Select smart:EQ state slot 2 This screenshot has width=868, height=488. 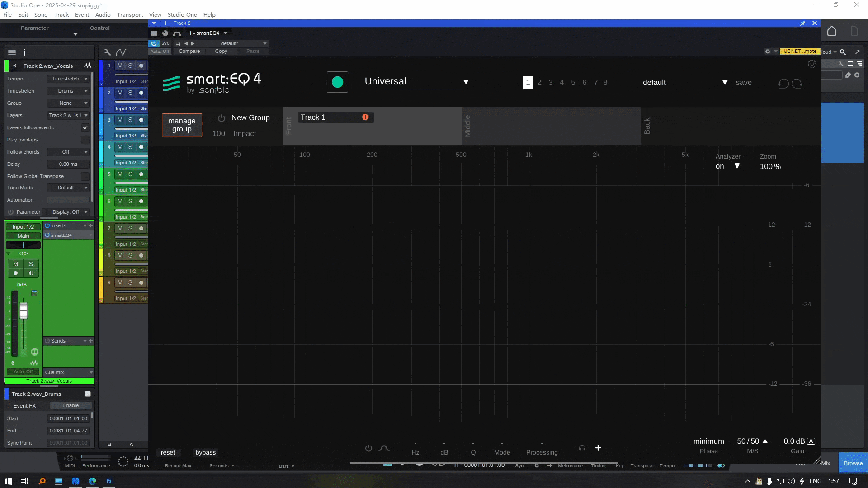point(539,82)
